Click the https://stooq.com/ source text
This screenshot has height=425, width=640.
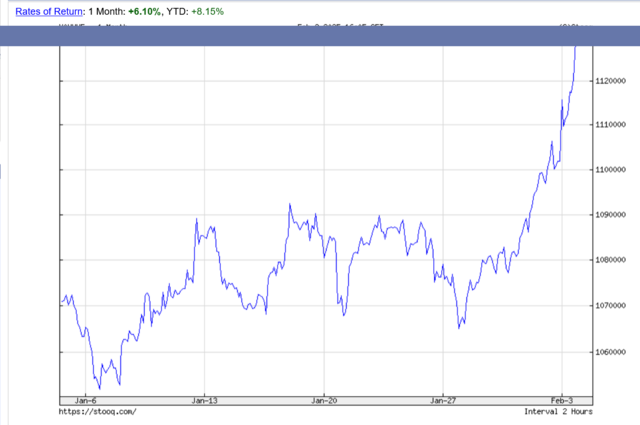pyautogui.click(x=97, y=411)
